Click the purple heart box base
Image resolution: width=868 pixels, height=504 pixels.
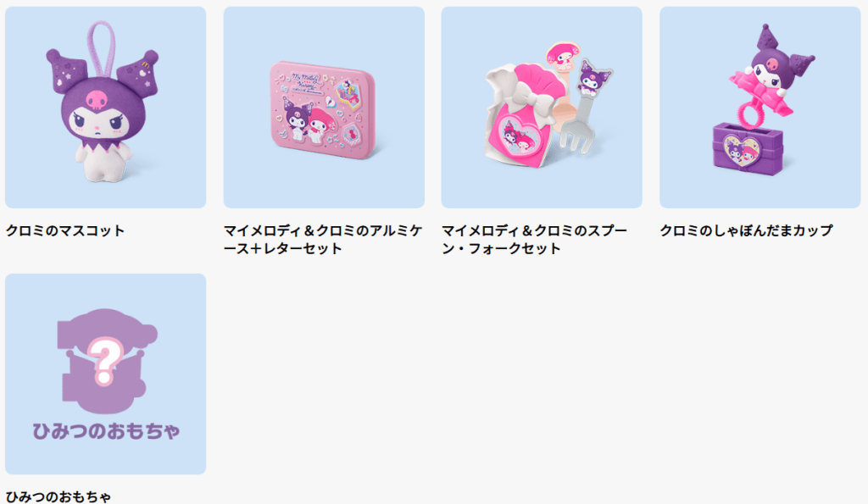(x=747, y=149)
